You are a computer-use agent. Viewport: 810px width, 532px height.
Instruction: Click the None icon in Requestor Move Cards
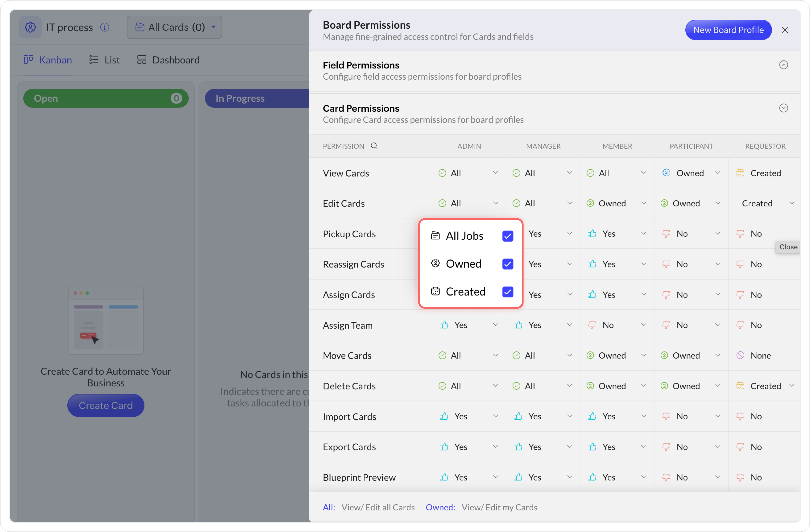(740, 355)
